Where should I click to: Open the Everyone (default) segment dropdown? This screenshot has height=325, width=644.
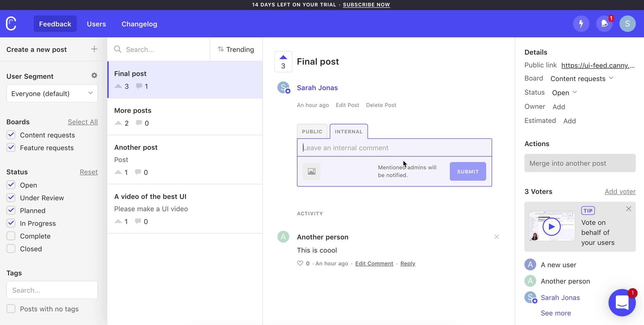pos(52,93)
